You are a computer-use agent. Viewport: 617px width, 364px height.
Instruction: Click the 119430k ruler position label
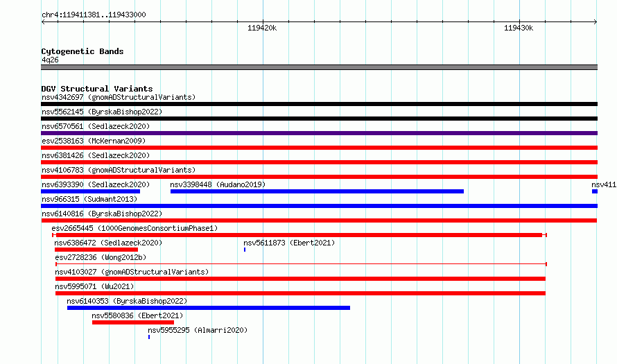pyautogui.click(x=519, y=28)
